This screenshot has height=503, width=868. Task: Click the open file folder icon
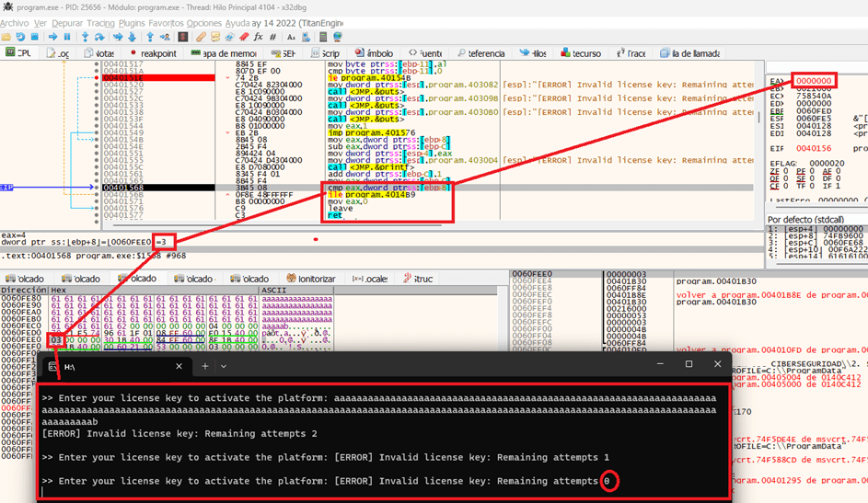click(6, 37)
